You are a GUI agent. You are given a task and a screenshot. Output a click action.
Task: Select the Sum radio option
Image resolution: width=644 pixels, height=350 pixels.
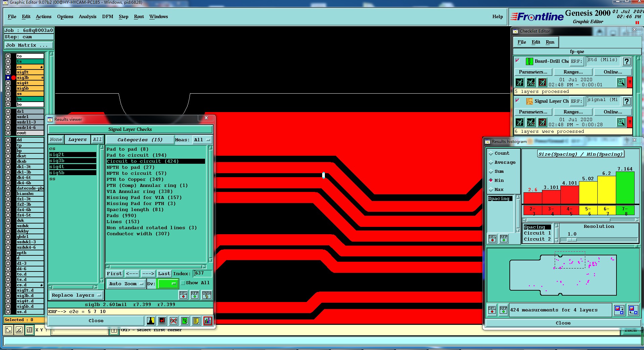pyautogui.click(x=491, y=171)
